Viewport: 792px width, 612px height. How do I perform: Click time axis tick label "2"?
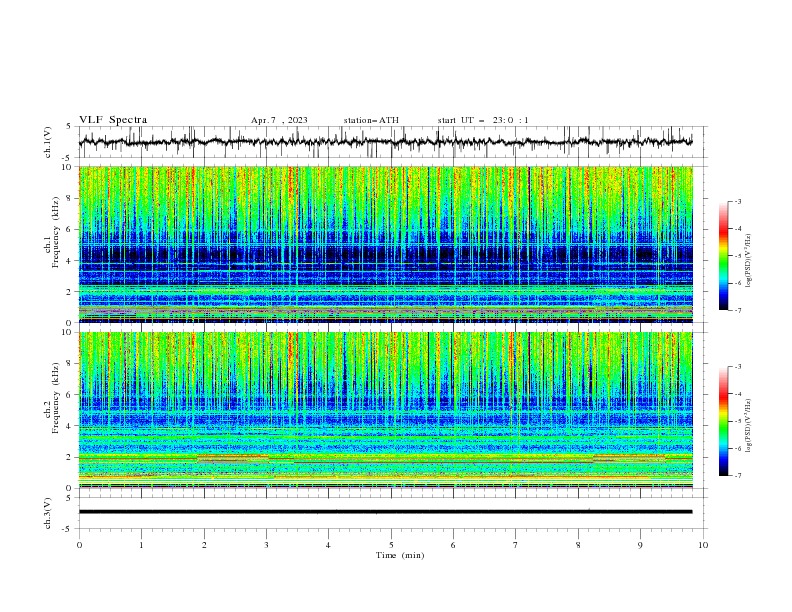pyautogui.click(x=204, y=545)
